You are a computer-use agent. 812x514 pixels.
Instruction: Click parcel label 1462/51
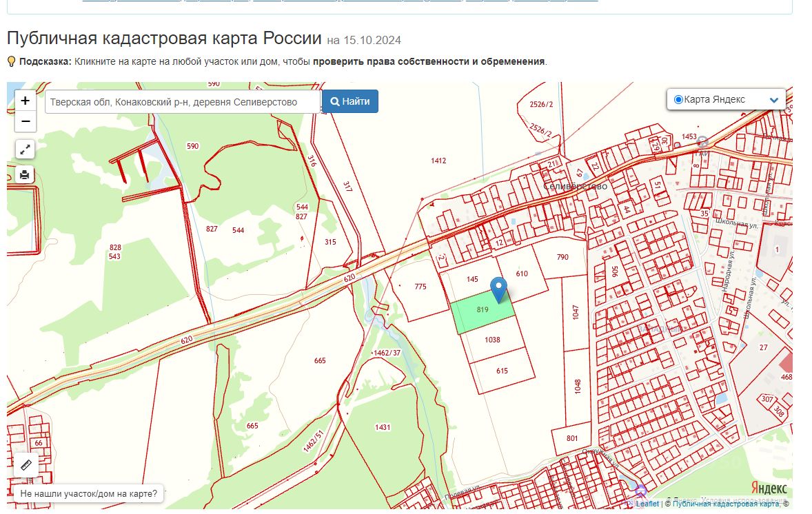click(314, 441)
